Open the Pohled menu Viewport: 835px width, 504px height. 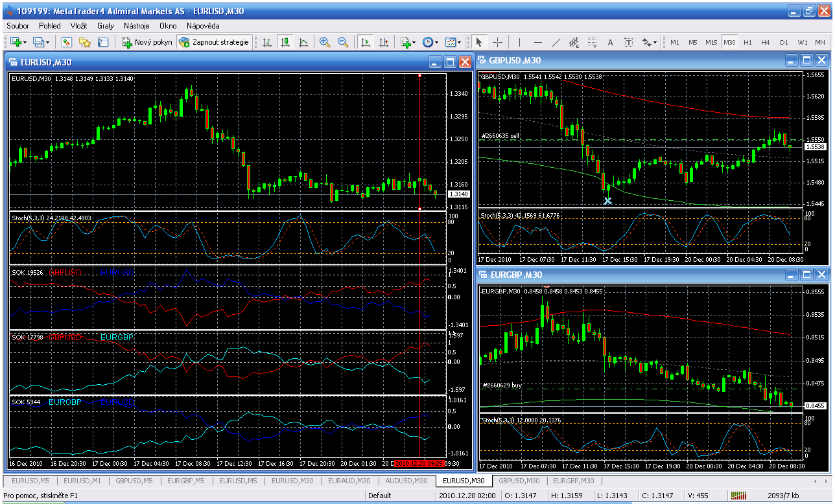click(x=50, y=26)
